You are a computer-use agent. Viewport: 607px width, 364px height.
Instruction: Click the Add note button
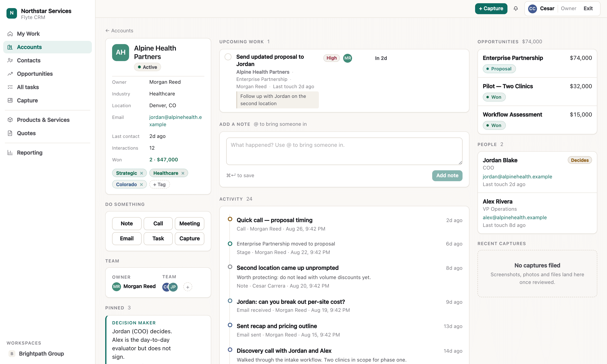447,176
